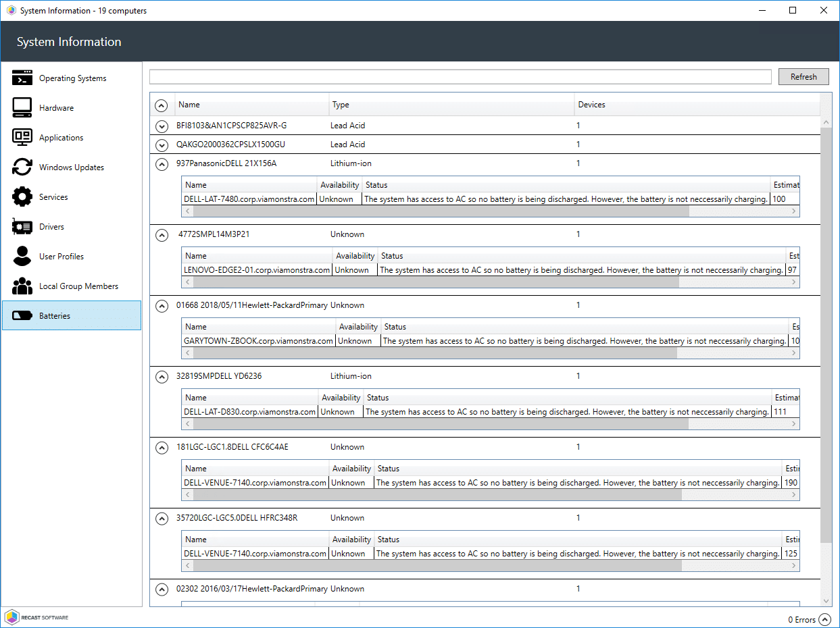
Task: Select DELL-LAT-D830.corp.viamonstra.com device row
Action: coord(490,412)
